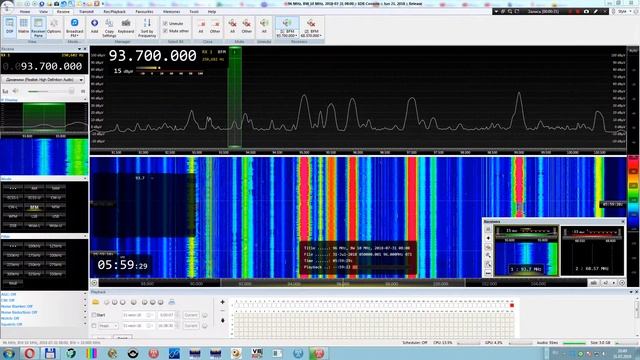
Task: Open the DSP view button
Action: [x=9, y=27]
